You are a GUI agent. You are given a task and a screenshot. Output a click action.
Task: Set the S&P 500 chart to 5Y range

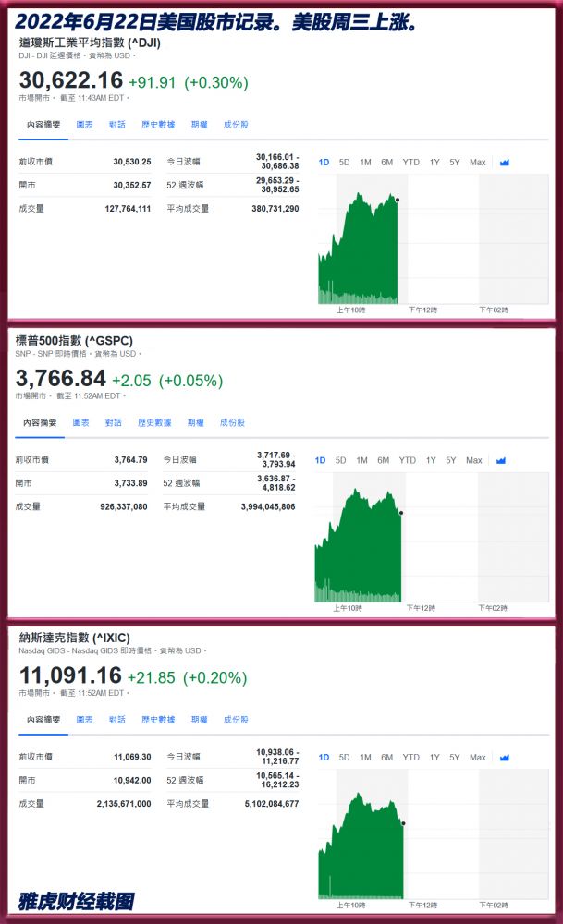point(450,460)
